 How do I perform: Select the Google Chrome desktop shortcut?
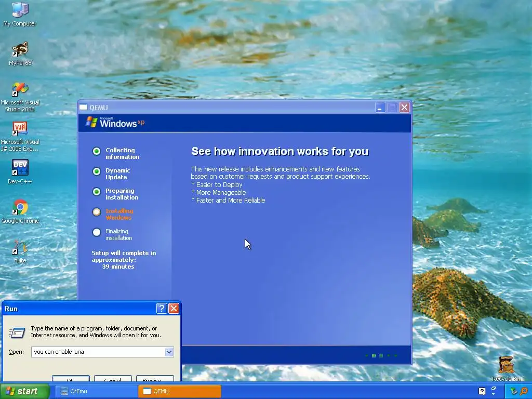point(20,212)
